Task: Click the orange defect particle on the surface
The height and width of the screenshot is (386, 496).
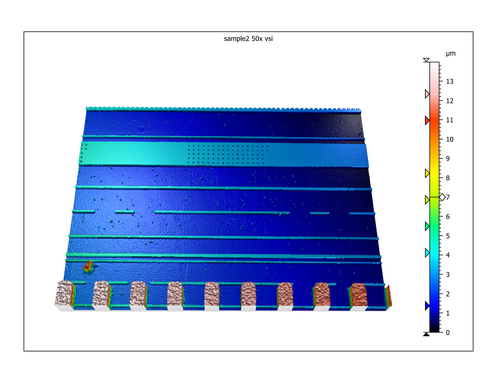Action: coord(88,266)
